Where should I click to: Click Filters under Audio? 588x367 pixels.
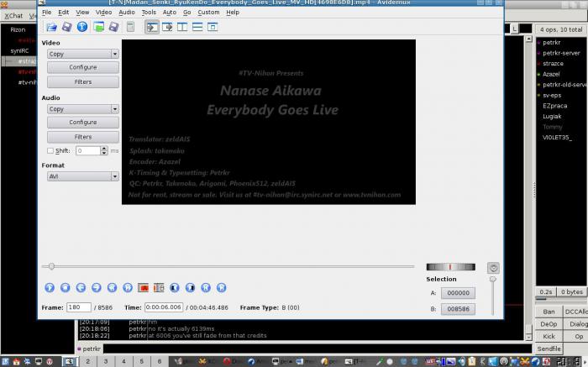[83, 137]
